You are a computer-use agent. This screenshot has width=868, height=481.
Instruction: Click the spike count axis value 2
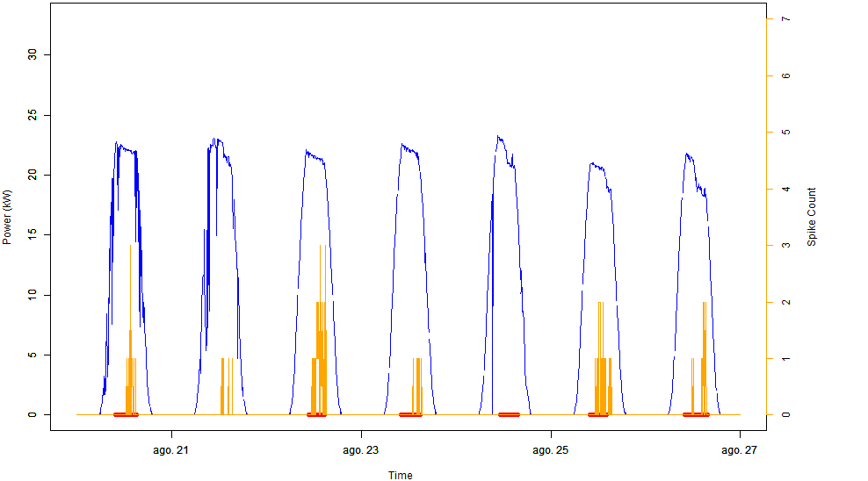[x=785, y=302]
